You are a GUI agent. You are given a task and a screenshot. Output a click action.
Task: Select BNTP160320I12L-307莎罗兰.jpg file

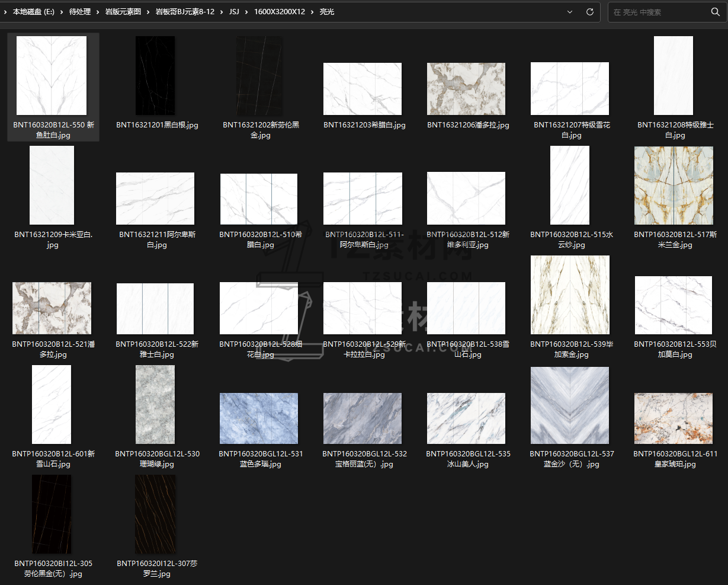tap(155, 514)
